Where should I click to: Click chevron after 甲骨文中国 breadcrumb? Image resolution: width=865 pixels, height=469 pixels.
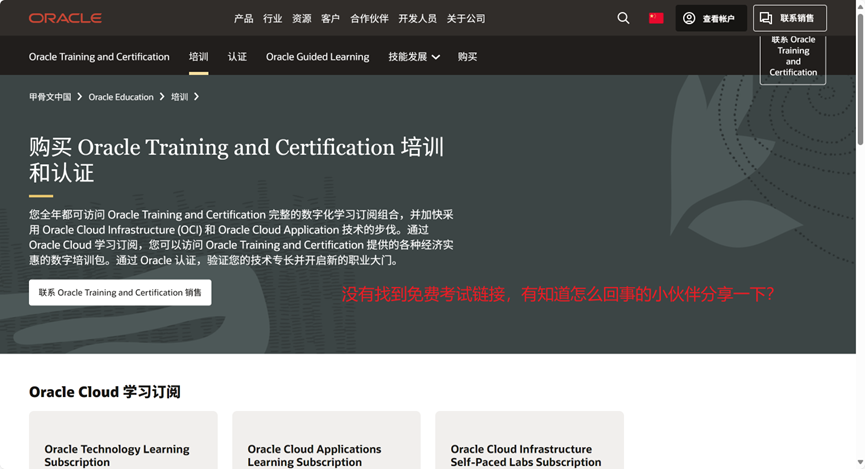[x=79, y=97]
